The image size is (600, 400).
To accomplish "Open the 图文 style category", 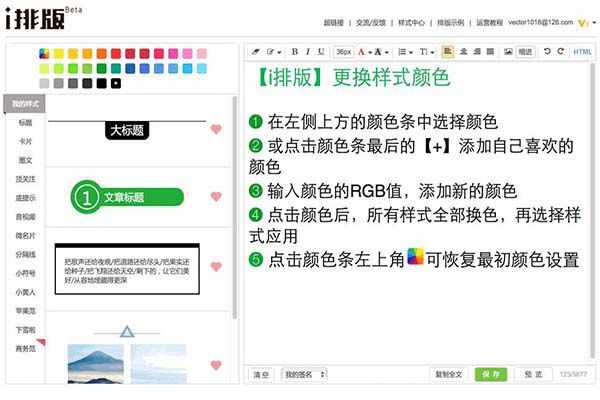I will 26,160.
